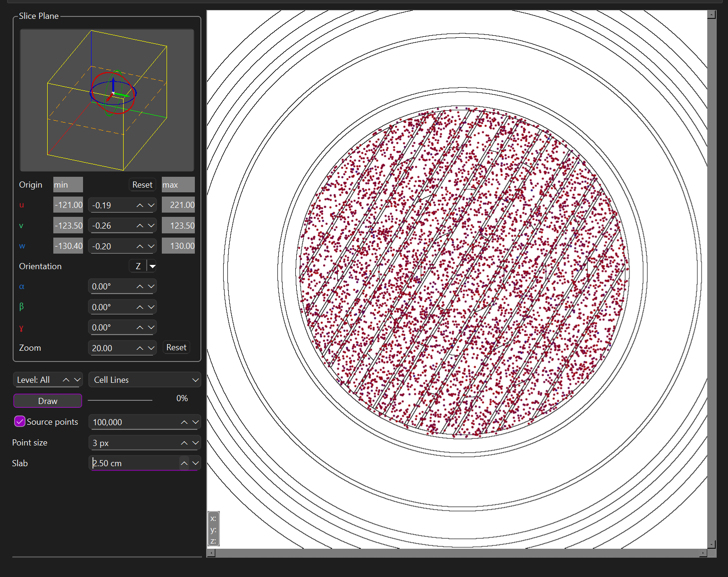This screenshot has height=577, width=728.
Task: Click the w maximum value 130.00
Action: [x=178, y=246]
